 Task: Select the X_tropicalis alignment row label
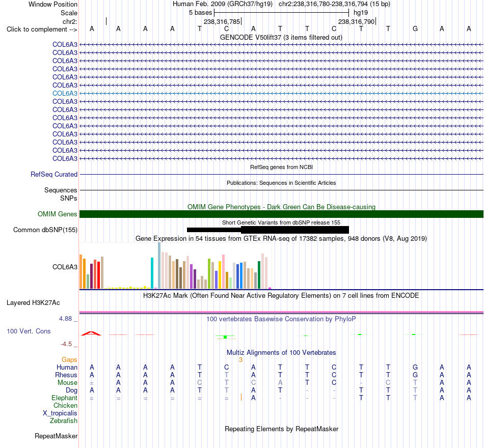(x=60, y=413)
